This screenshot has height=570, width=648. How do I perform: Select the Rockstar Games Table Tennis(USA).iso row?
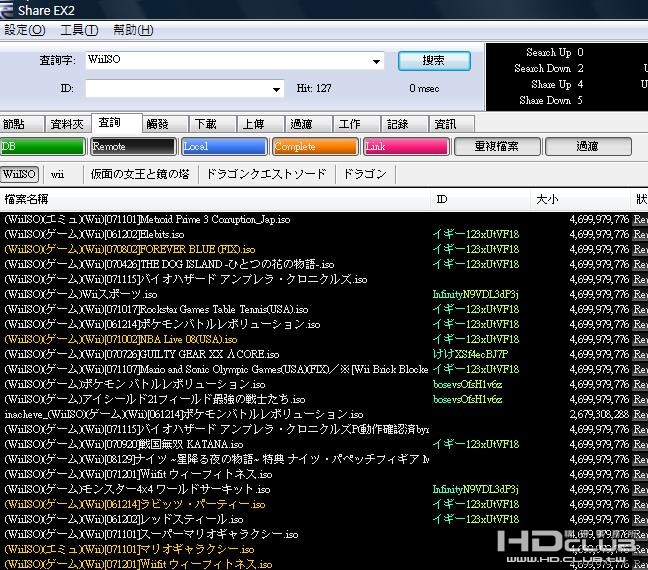(324, 309)
